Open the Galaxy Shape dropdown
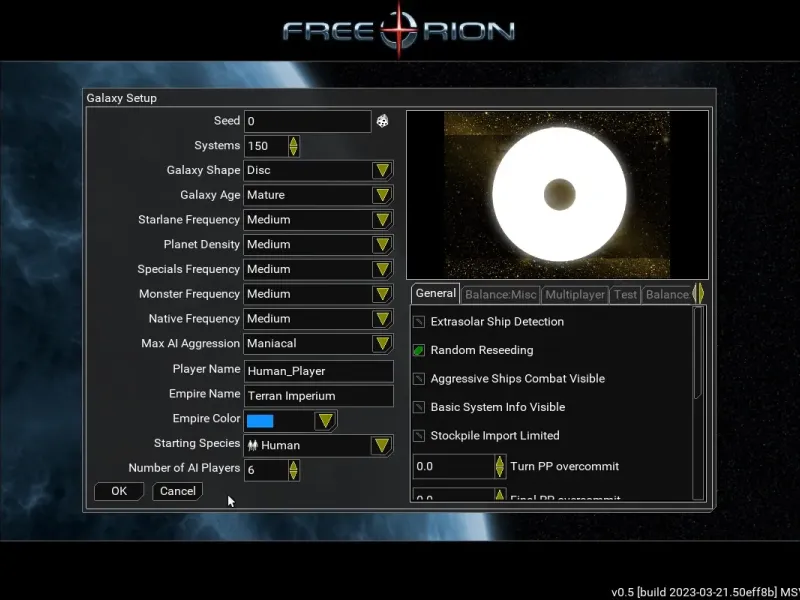The height and width of the screenshot is (600, 800). pos(382,170)
